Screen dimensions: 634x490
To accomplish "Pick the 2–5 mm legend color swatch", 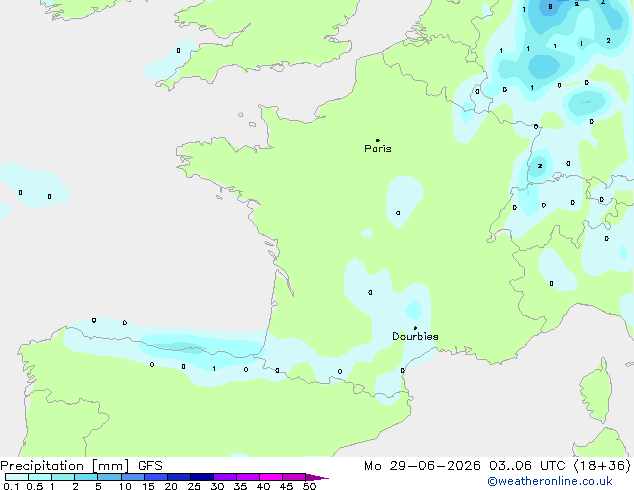I will tap(86, 477).
